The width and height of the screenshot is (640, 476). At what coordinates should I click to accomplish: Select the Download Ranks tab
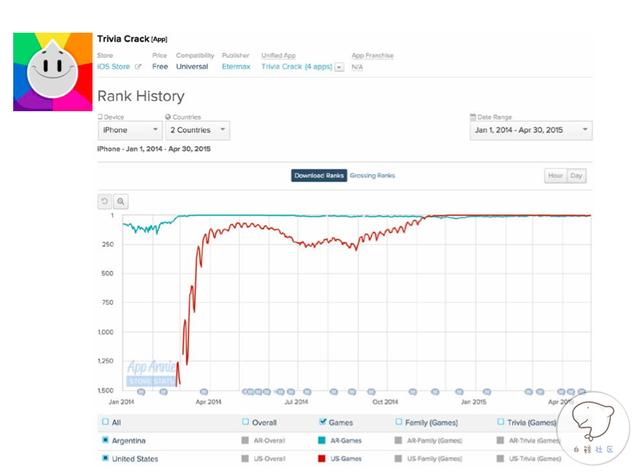coord(319,176)
